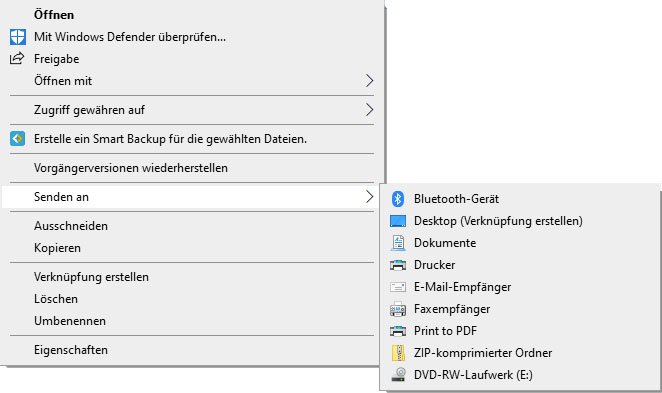Screen dimensions: 662x393
Task: Expand the Senden an submenu arrow
Action: (x=369, y=197)
